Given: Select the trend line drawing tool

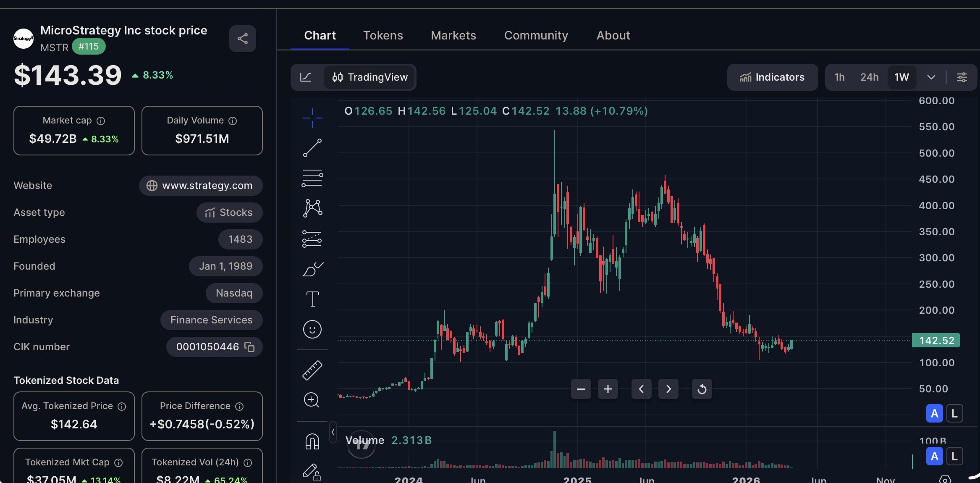Looking at the screenshot, I should coord(312,148).
